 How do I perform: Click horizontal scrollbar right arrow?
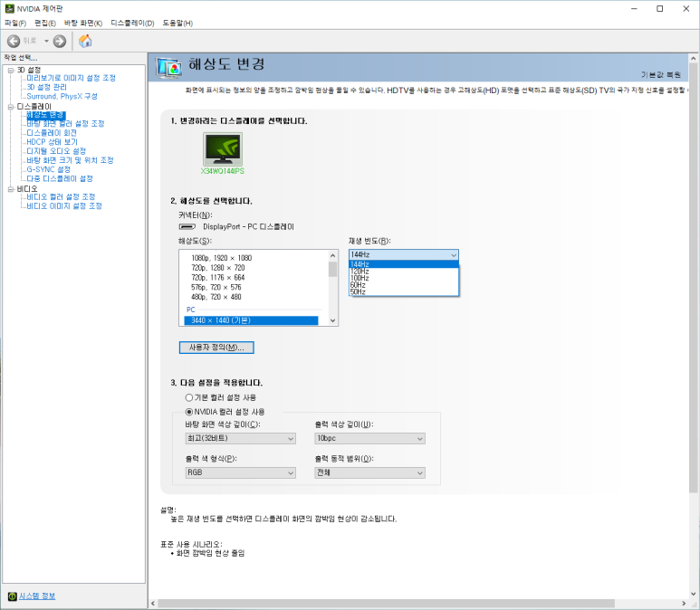point(684,604)
